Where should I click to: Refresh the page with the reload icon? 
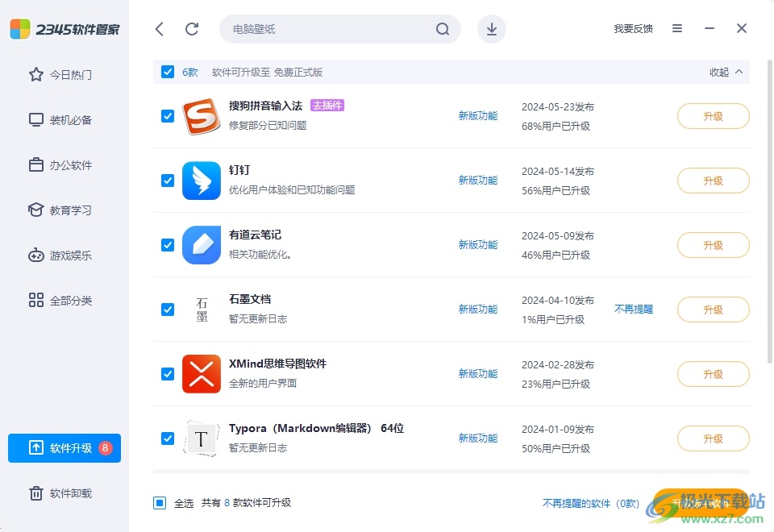pyautogui.click(x=192, y=29)
